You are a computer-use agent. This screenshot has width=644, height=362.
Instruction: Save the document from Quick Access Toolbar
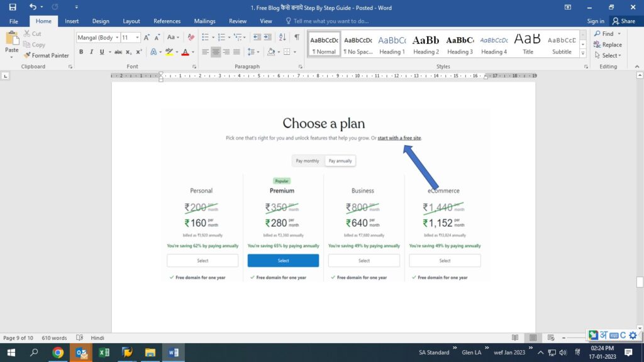13,7
